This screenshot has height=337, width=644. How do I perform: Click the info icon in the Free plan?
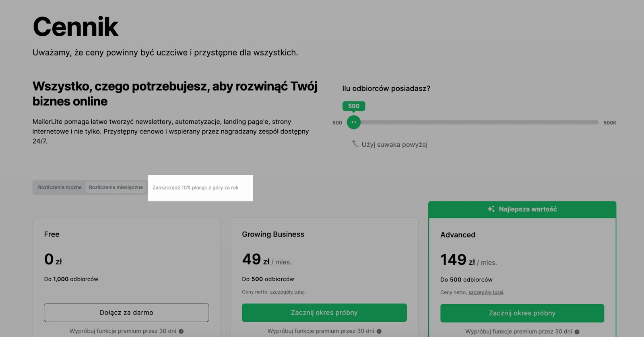point(181,331)
